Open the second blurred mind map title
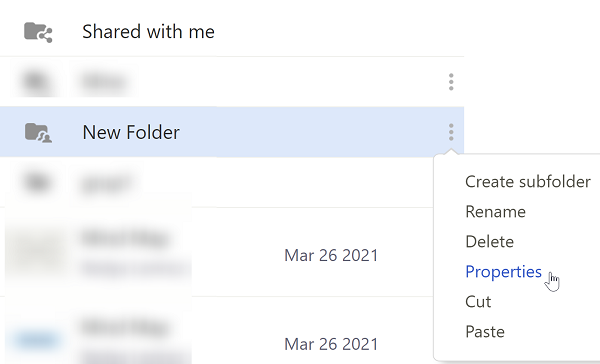Screen dimensions: 600x364 [124, 327]
